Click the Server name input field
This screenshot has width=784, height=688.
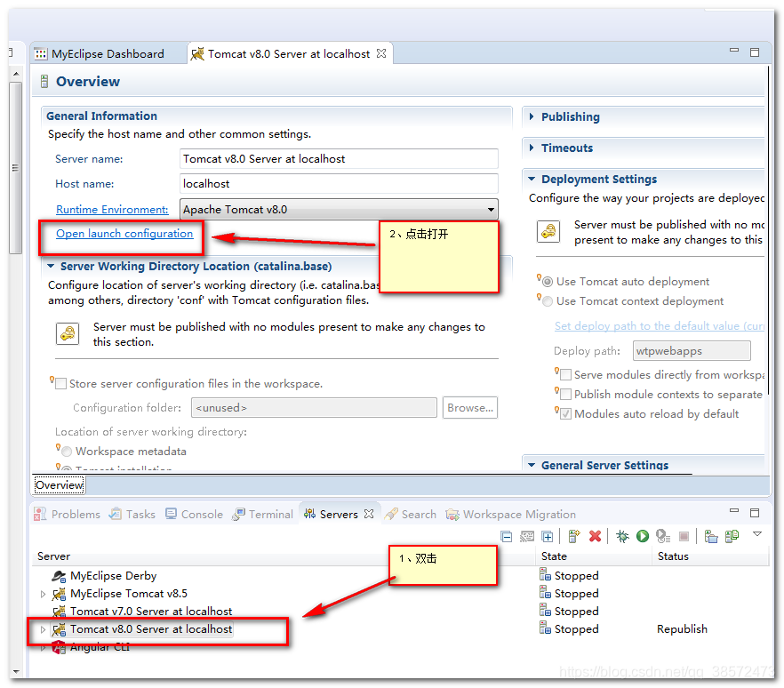pyautogui.click(x=339, y=159)
